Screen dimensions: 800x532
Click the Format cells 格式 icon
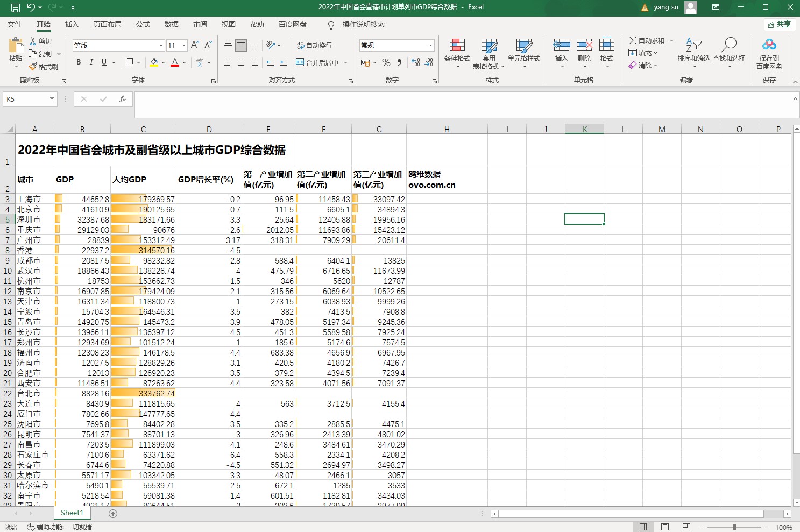607,45
